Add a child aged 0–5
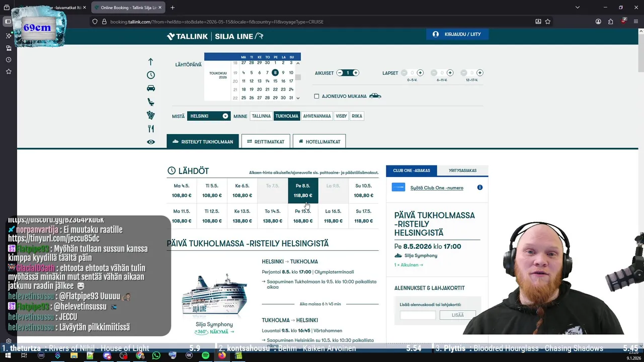Image resolution: width=644 pixels, height=362 pixels. [x=420, y=73]
